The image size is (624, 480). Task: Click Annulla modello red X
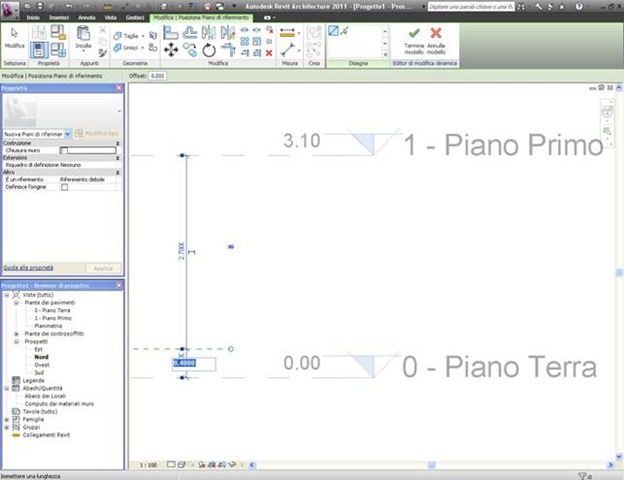point(436,38)
